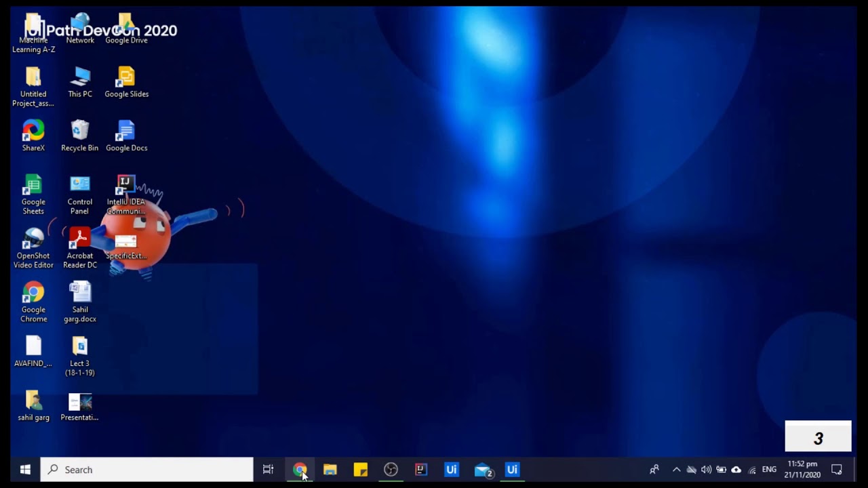Switch the ENG input language indicator
Screen dimensions: 868x488
tap(769, 470)
